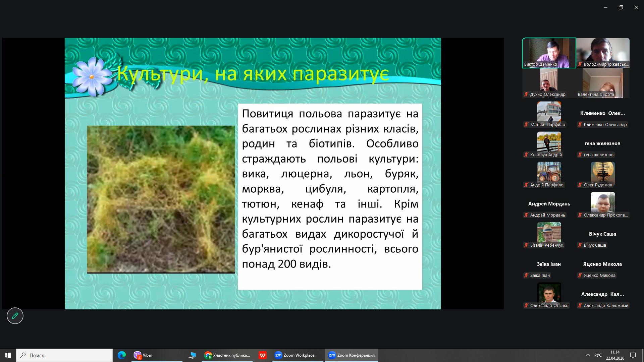Click muted mic icon for Заїка Іван
644x362 pixels.
pyautogui.click(x=527, y=276)
